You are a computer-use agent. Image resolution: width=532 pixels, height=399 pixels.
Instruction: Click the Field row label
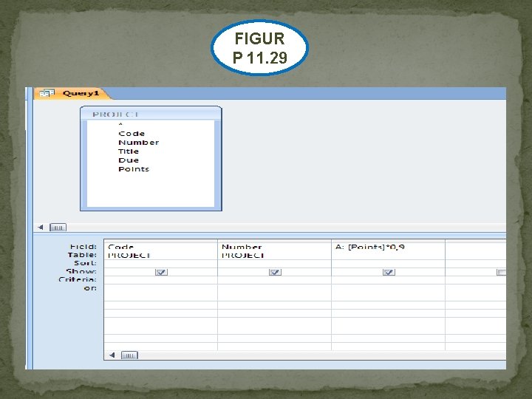[x=83, y=247]
